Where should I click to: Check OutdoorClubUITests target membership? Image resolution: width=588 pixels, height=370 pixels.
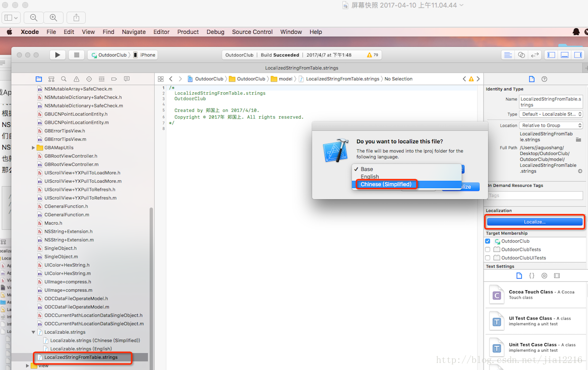coord(488,258)
